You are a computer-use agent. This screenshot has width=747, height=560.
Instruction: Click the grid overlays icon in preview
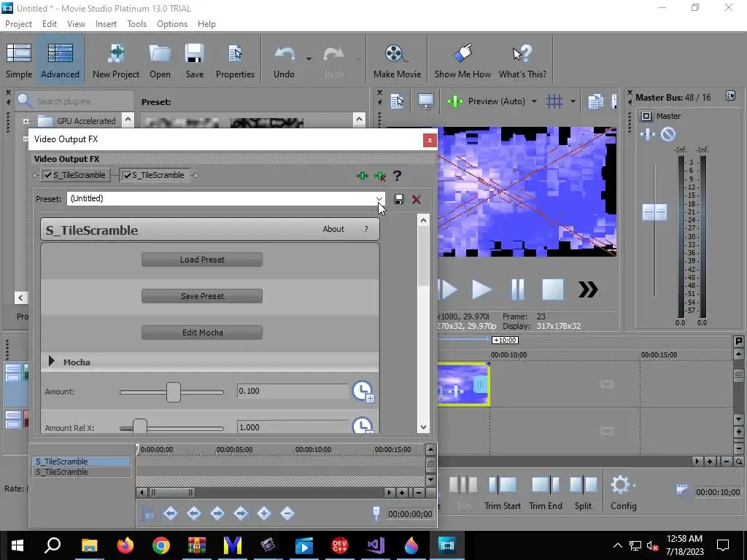pyautogui.click(x=554, y=101)
